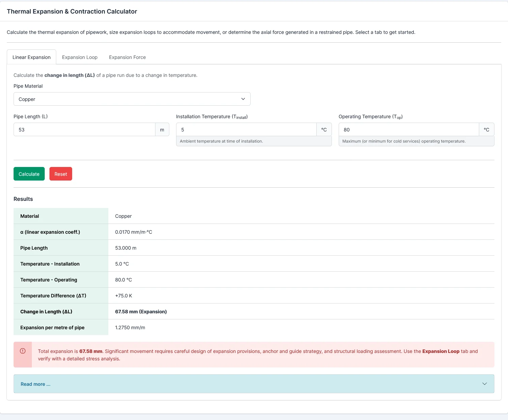508x420 pixels.
Task: Switch to the Expansion Force tab
Action: [127, 57]
